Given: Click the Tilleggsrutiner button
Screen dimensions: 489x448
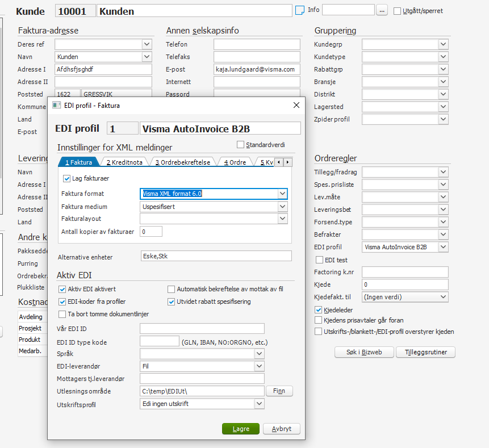Looking at the screenshot, I should click(426, 352).
